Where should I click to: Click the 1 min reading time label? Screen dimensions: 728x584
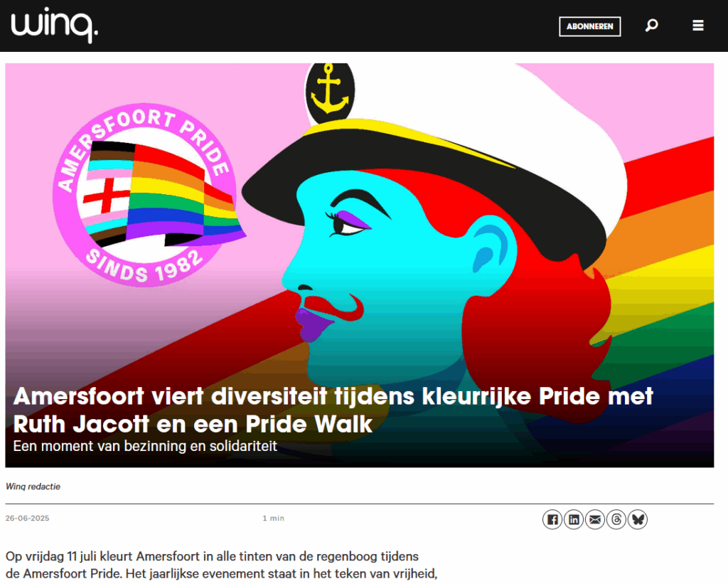tap(274, 518)
